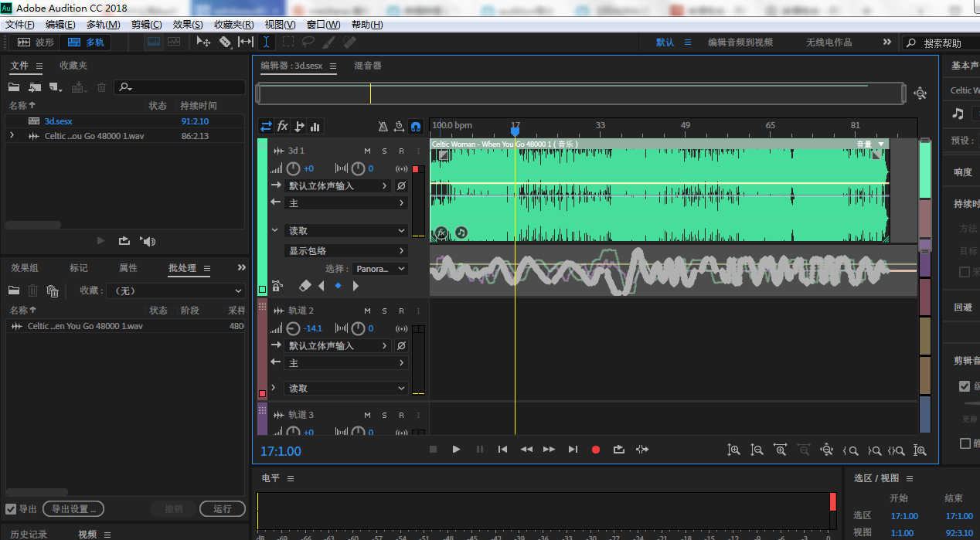The image size is (980, 540).
Task: Open the Panorama envelope selection dropdown
Action: point(380,269)
